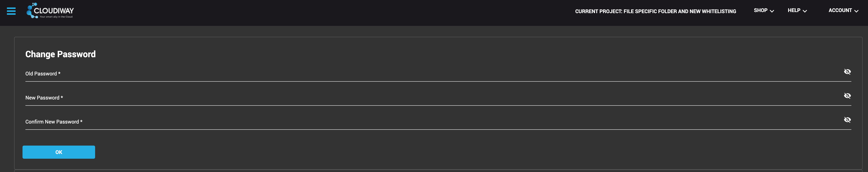Expand the chevron next to HELP
This screenshot has width=868, height=172.
tap(805, 11)
